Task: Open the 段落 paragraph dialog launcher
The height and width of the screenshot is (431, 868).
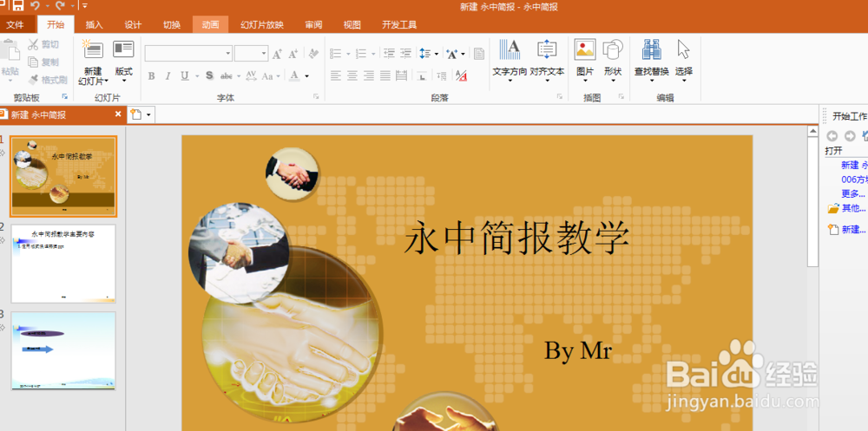Action: click(560, 97)
